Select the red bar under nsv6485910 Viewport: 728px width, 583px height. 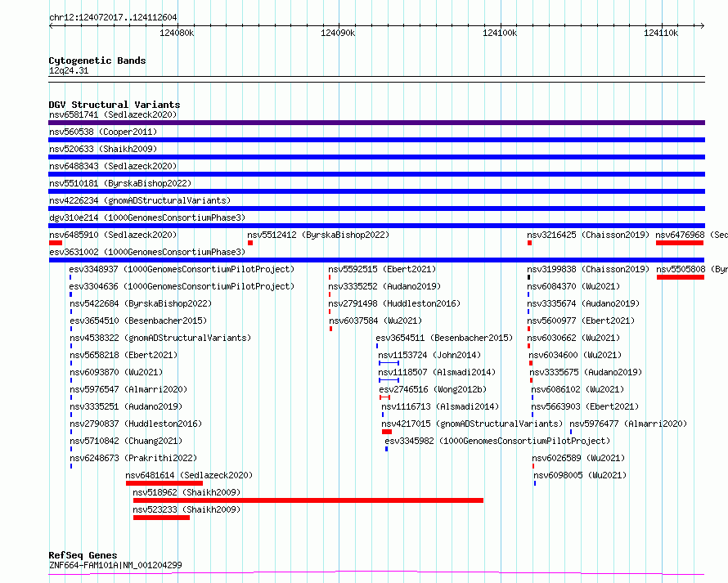coord(56,243)
